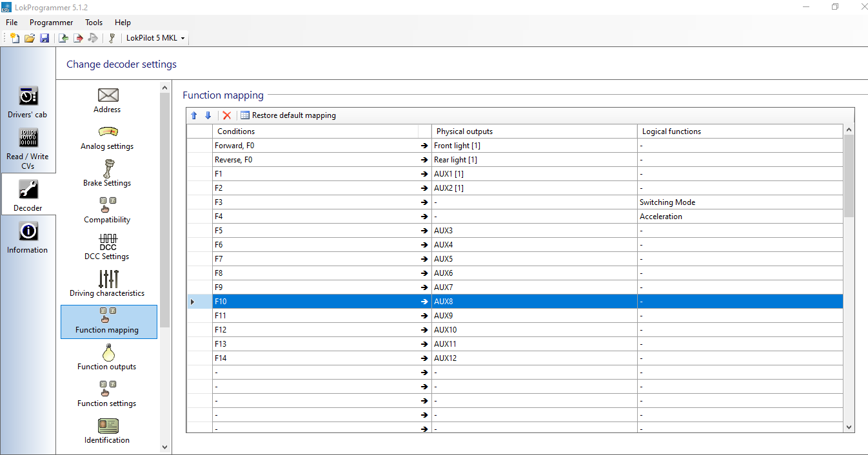
Task: Click Restore default mapping button
Action: tap(288, 115)
